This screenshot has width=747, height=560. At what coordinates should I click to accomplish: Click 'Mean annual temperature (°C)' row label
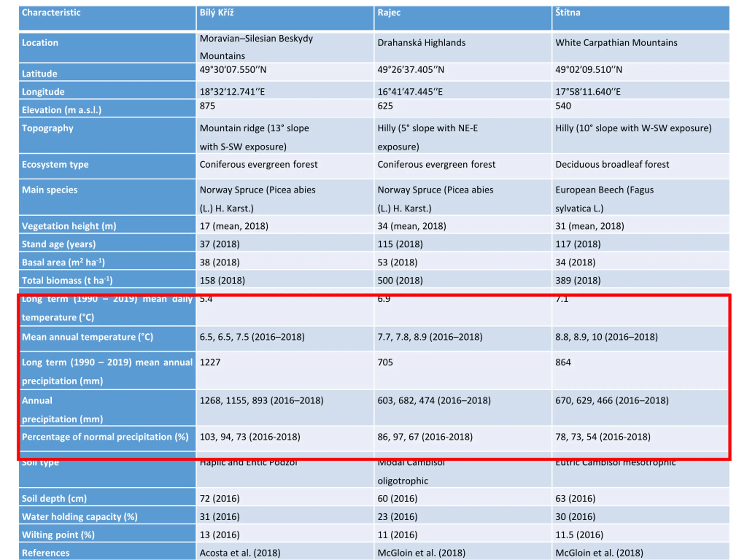point(107,339)
